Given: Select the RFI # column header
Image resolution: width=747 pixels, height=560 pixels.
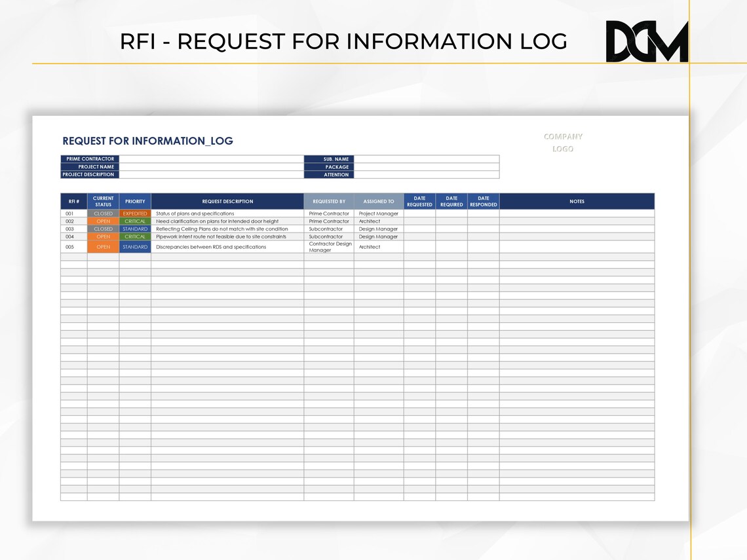Looking at the screenshot, I should (x=73, y=201).
